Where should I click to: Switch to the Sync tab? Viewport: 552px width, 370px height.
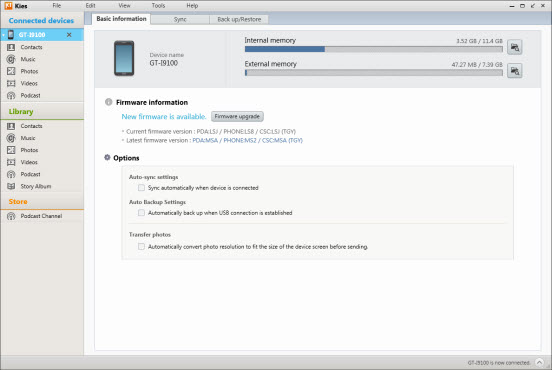point(180,19)
